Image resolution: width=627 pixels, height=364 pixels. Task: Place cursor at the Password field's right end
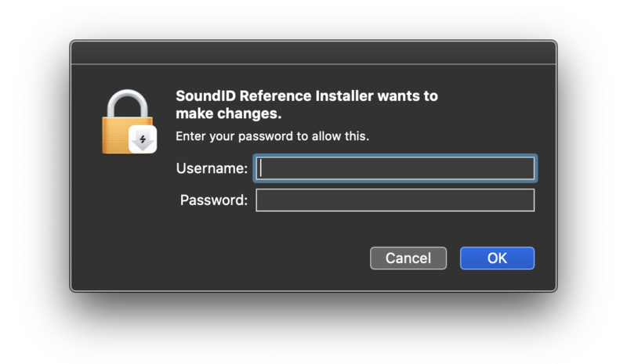tap(529, 200)
